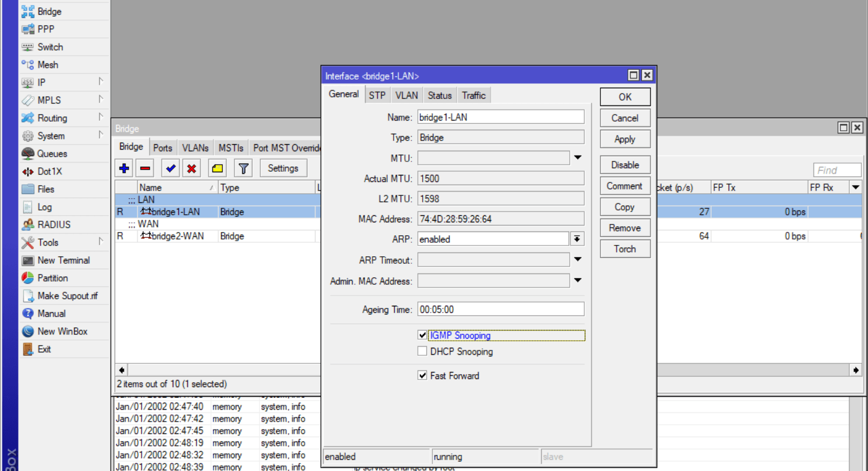
Task: Select the bridge2-WAN row
Action: tap(218, 236)
